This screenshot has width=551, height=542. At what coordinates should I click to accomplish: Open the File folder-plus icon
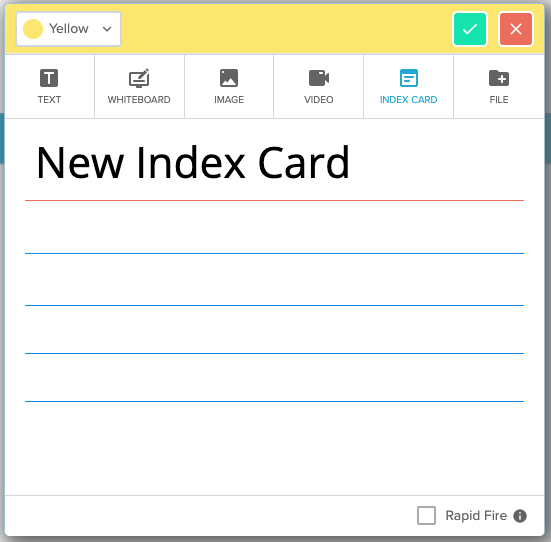pyautogui.click(x=499, y=78)
